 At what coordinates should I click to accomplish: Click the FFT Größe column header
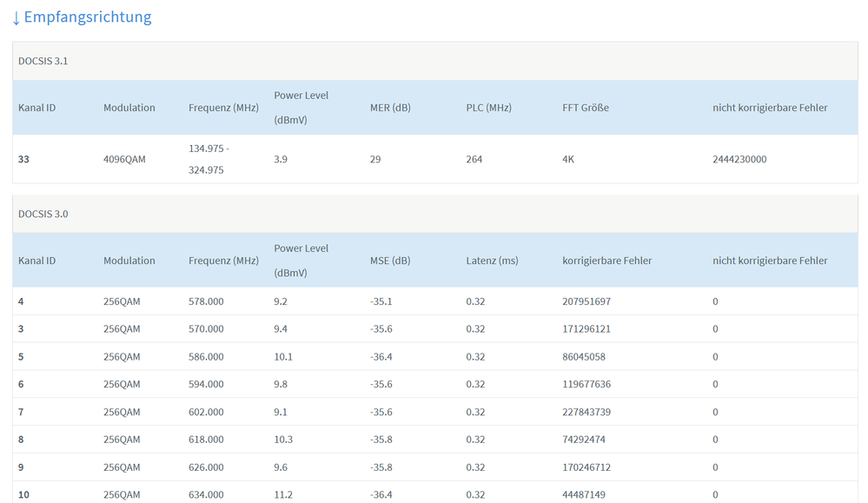[x=586, y=108]
